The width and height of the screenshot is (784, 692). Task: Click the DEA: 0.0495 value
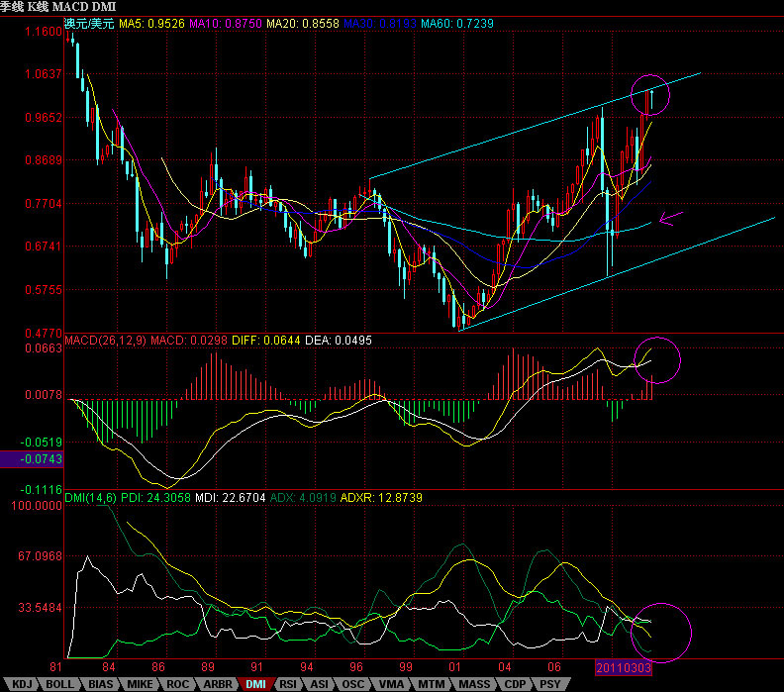(339, 341)
